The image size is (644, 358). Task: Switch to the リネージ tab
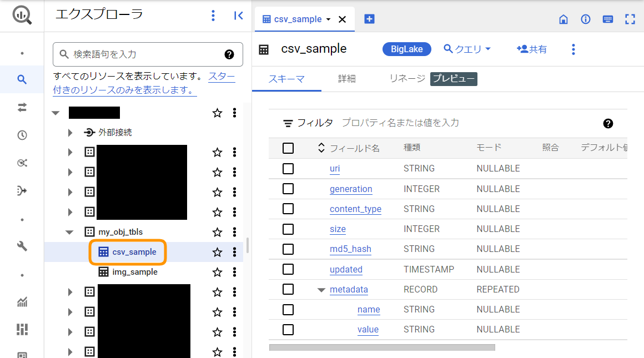407,79
